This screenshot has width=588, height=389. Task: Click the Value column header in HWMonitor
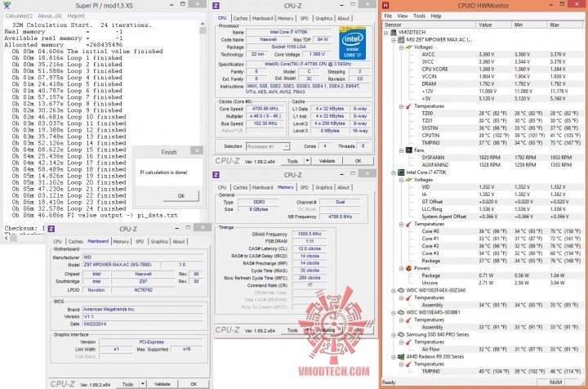tap(493, 25)
